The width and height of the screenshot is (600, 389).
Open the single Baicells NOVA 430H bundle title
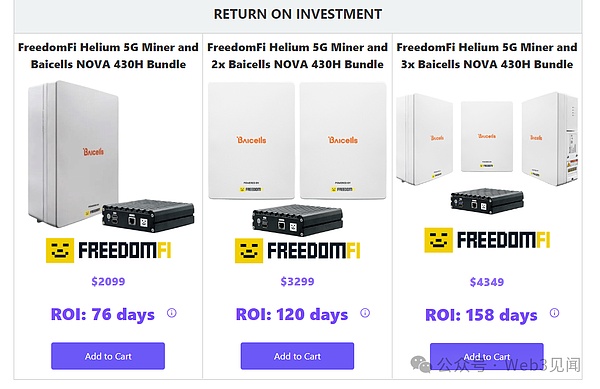click(108, 55)
